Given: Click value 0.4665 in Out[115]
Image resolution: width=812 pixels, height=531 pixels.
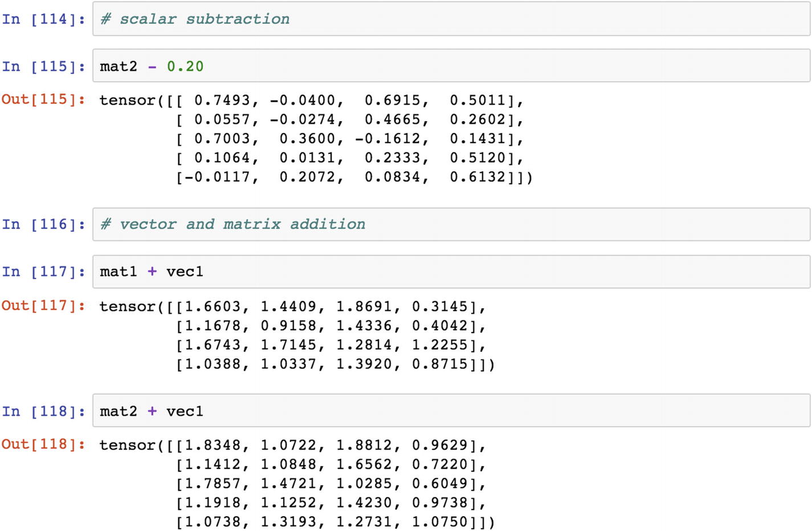Looking at the screenshot, I should tap(392, 119).
